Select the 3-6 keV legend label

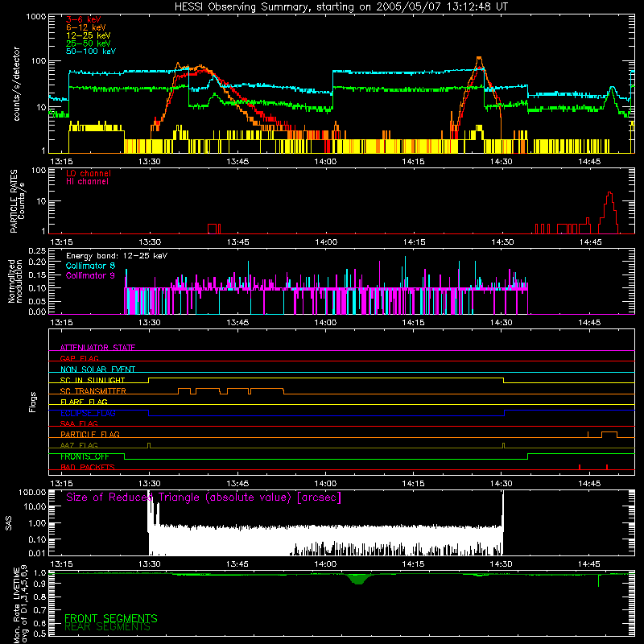tap(83, 19)
